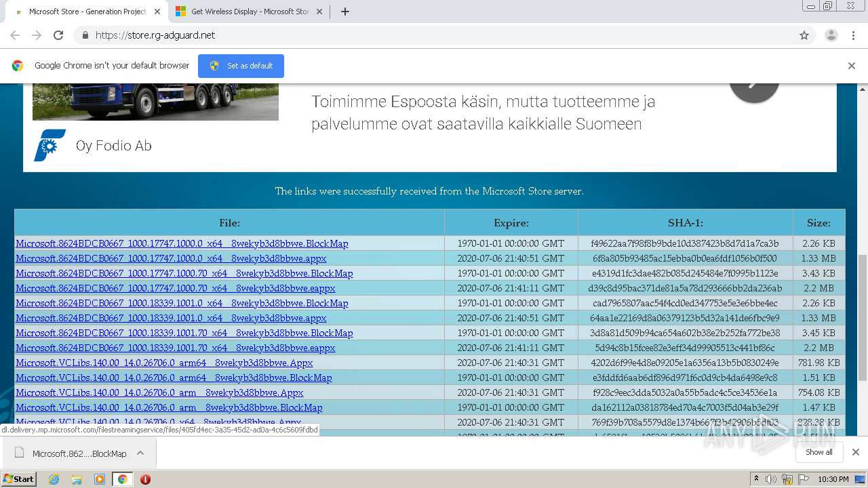Show hidden system tray icons

point(757,479)
